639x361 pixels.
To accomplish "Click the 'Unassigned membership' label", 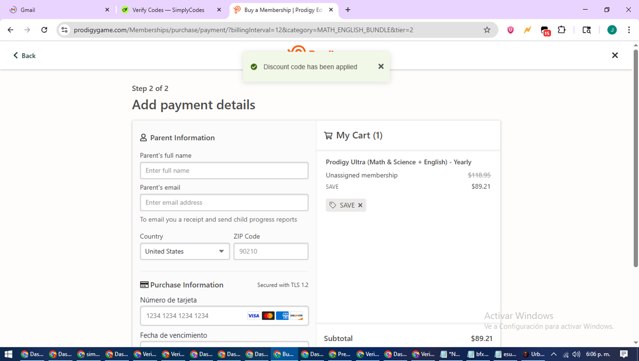I will pos(361,175).
